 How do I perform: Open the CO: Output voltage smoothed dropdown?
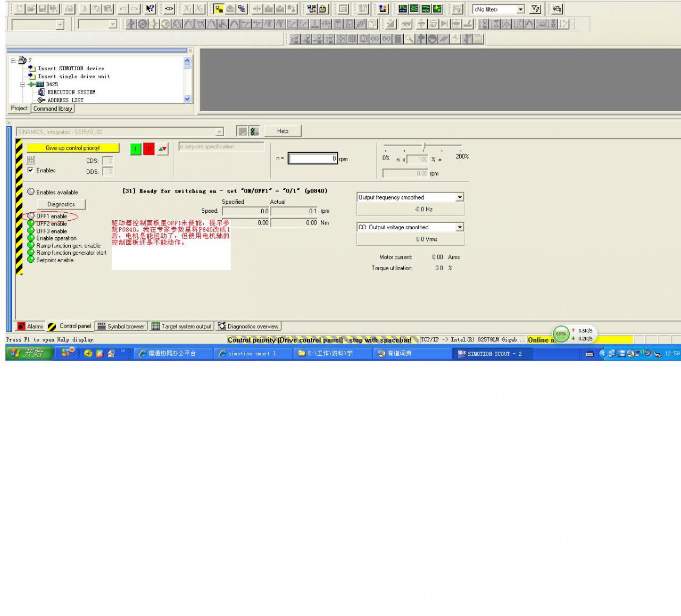[x=460, y=227]
